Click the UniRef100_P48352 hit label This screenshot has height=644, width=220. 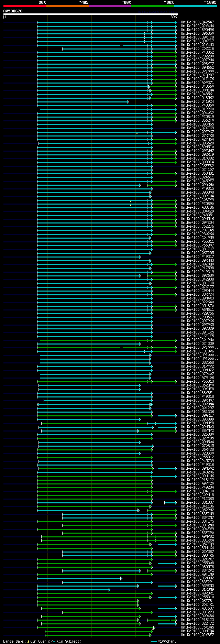click(x=197, y=52)
